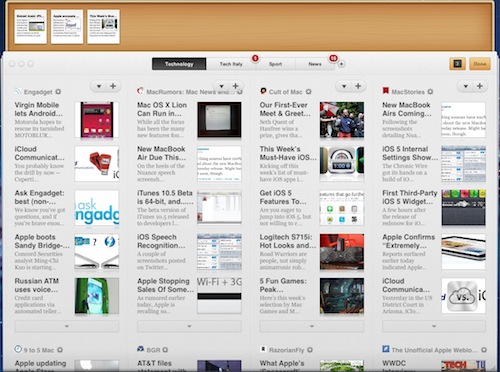The height and width of the screenshot is (372, 500).
Task: Click the Cult of Mac feed icon
Action: coord(263,91)
